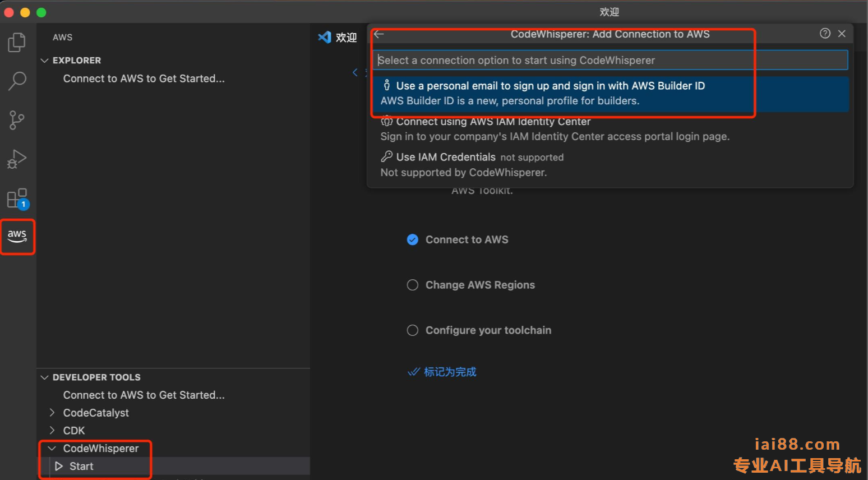Click the VS Code logo on welcome tab

[x=325, y=37]
